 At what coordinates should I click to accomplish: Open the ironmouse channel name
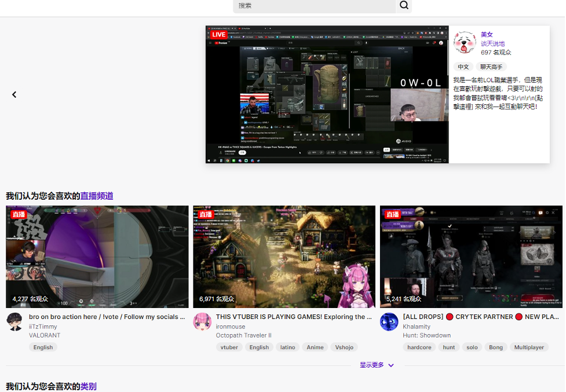231,327
